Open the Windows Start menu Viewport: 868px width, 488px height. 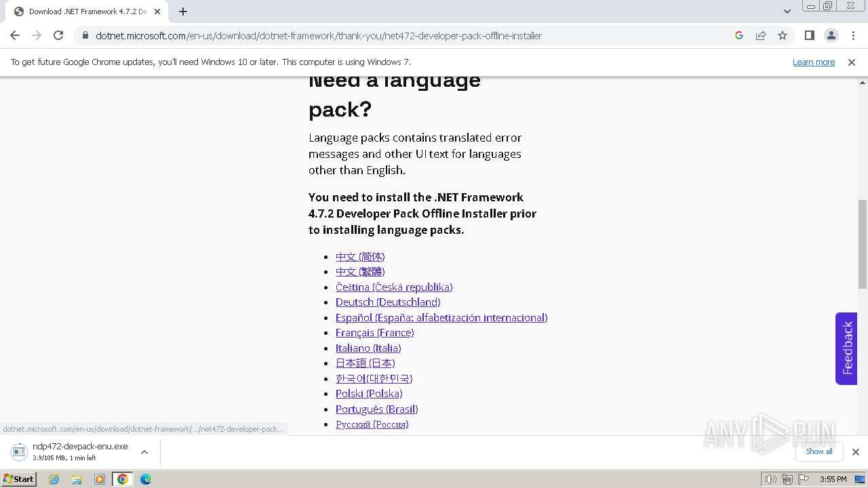19,479
